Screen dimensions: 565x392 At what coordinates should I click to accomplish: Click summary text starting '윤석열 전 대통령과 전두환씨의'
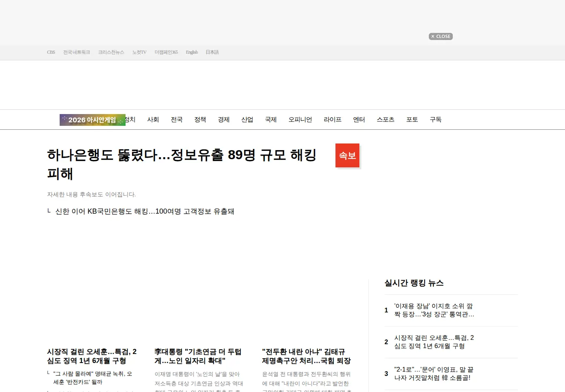306,381
